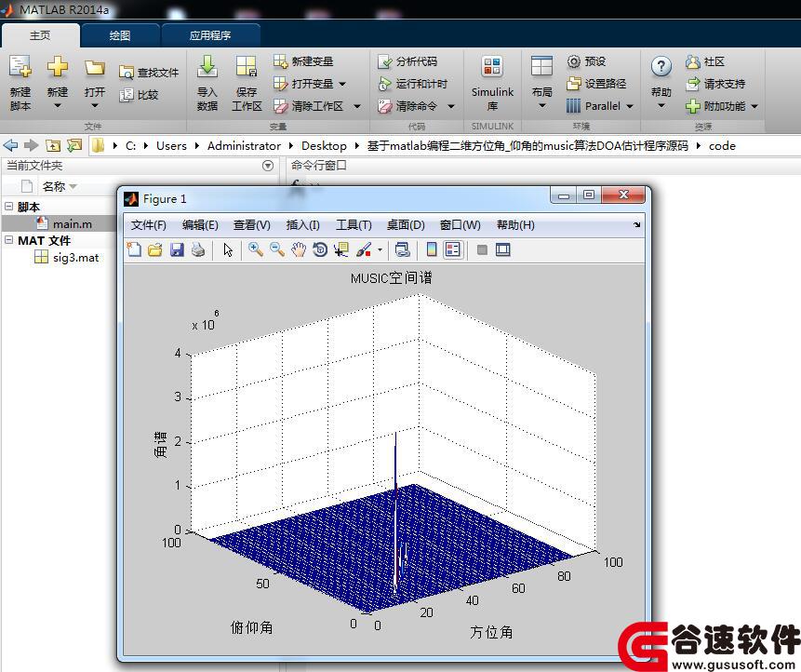Open the dropdown arrow under New (新建)

click(58, 106)
